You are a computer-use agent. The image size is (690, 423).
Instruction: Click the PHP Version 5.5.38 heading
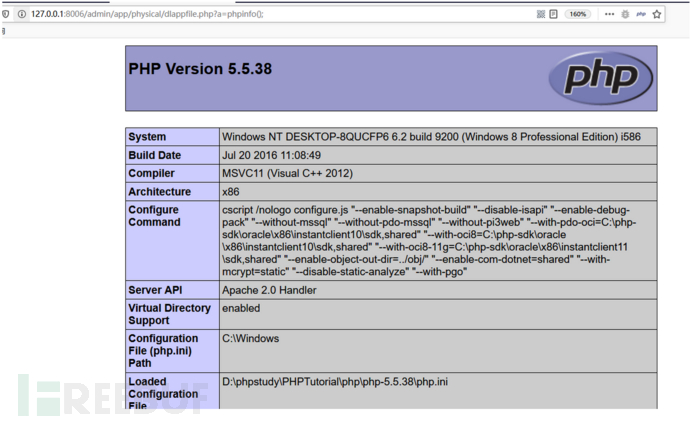tap(200, 69)
